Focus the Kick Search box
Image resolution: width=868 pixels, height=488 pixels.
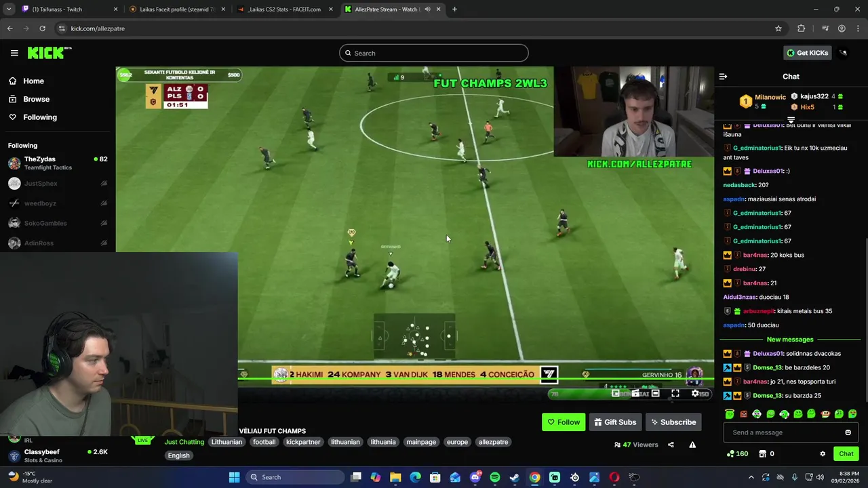pyautogui.click(x=434, y=53)
